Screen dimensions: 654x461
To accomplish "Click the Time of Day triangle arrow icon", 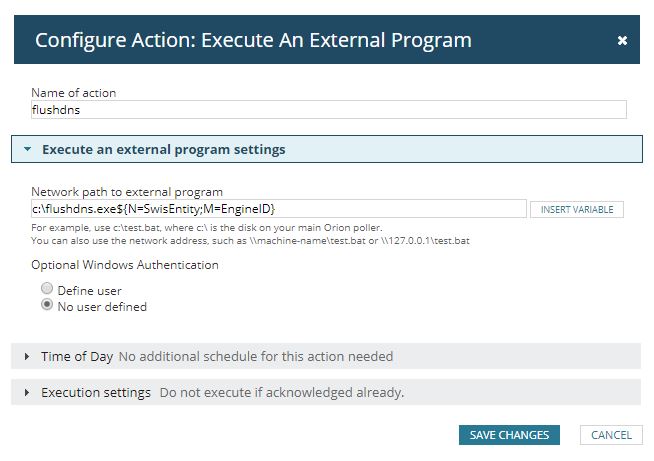I will point(27,356).
